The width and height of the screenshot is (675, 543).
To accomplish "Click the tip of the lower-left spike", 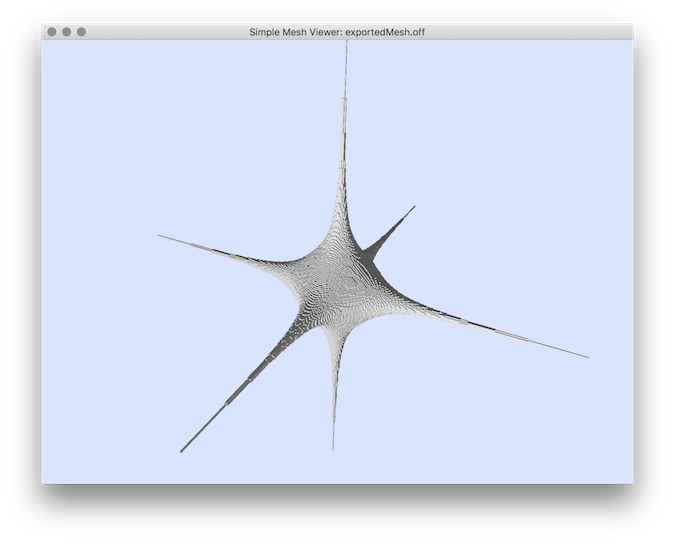I will click(x=182, y=451).
